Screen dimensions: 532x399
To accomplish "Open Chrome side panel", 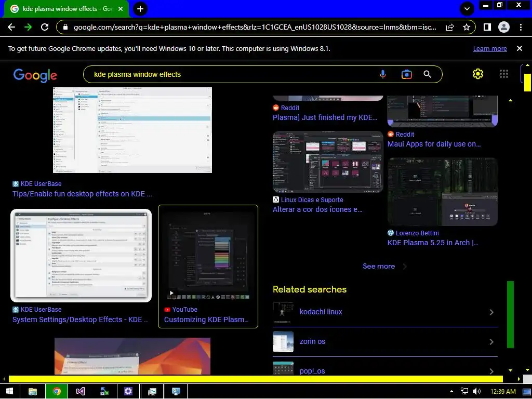I will pos(487,27).
